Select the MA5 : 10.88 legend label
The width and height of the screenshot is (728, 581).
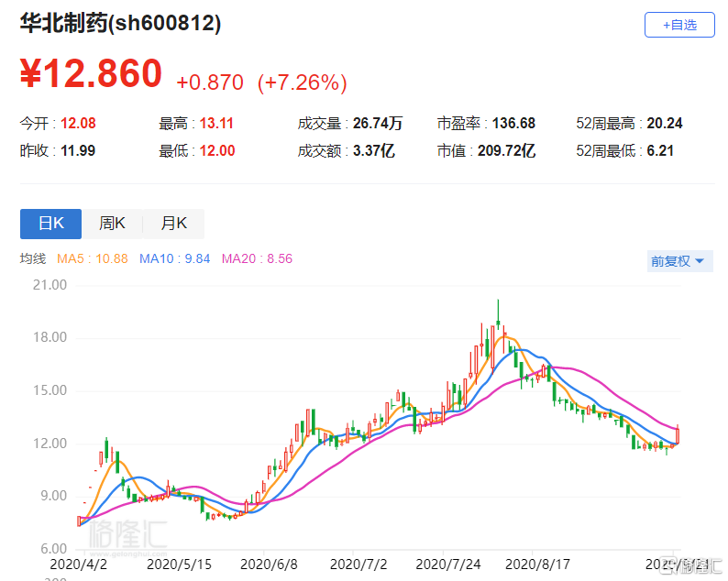93,259
